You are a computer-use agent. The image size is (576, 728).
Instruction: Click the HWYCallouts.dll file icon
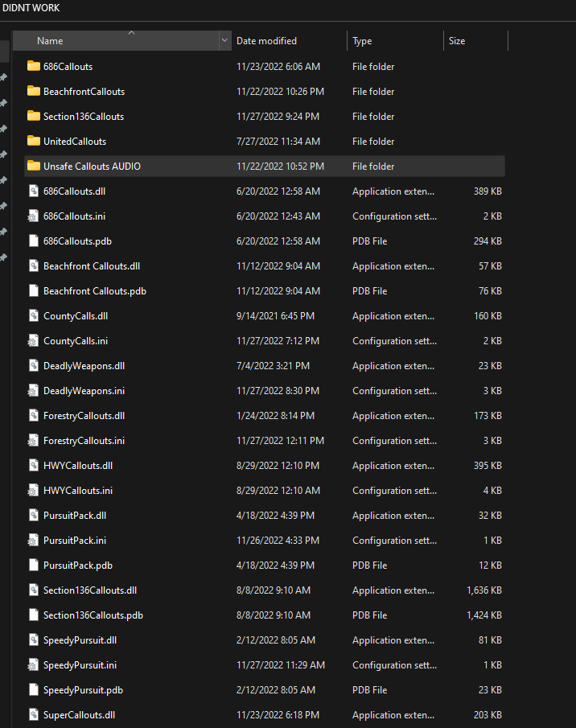(x=34, y=466)
